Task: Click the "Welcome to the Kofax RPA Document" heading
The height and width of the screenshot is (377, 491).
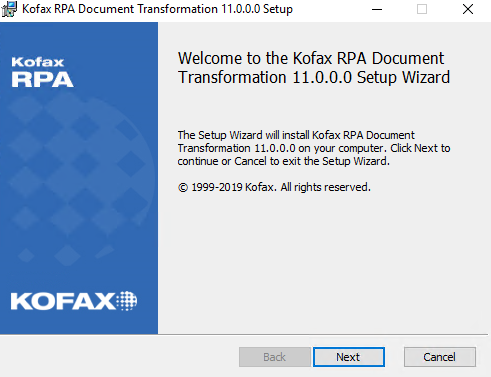Action: (314, 68)
